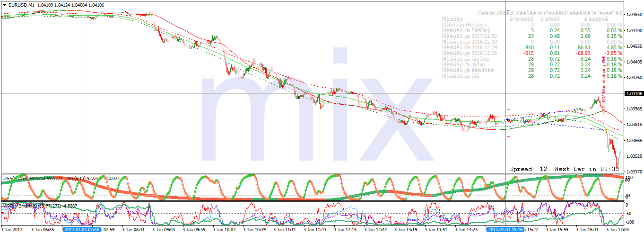Image resolution: width=644 pixels, height=235 pixels.
Task: Click the -615 loss value for 2016.12.28
Action: coord(528,53)
